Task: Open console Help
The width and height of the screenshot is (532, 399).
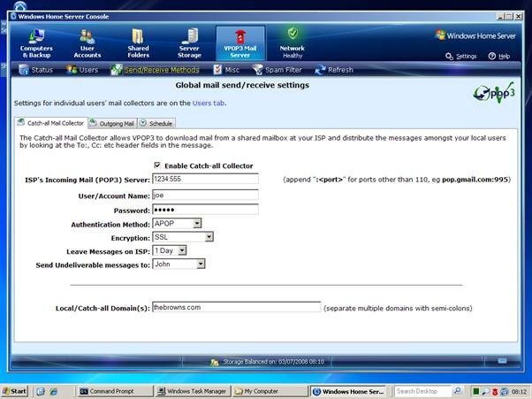Action: point(499,57)
